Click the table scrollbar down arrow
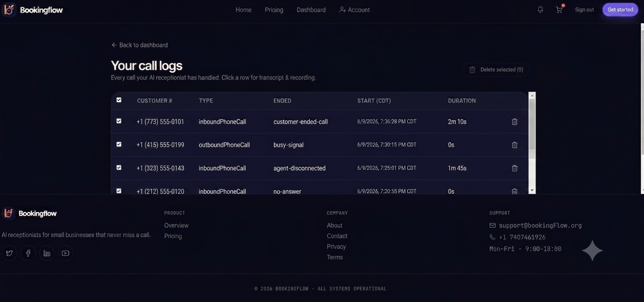This screenshot has height=302, width=644. pos(532,190)
